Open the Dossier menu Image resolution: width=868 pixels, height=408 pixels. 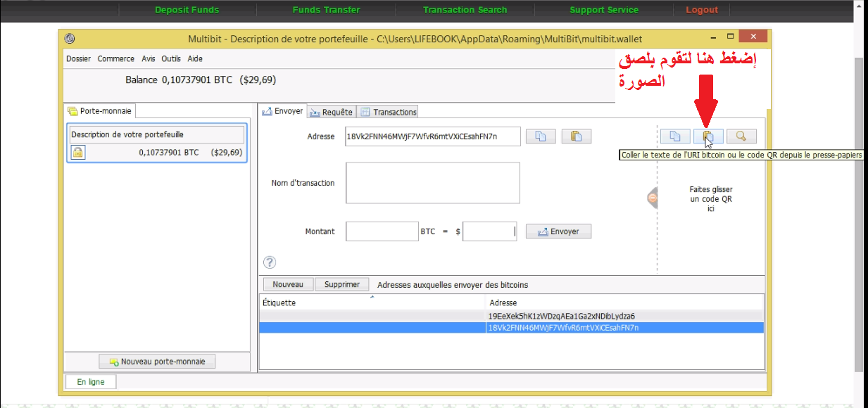tap(79, 59)
